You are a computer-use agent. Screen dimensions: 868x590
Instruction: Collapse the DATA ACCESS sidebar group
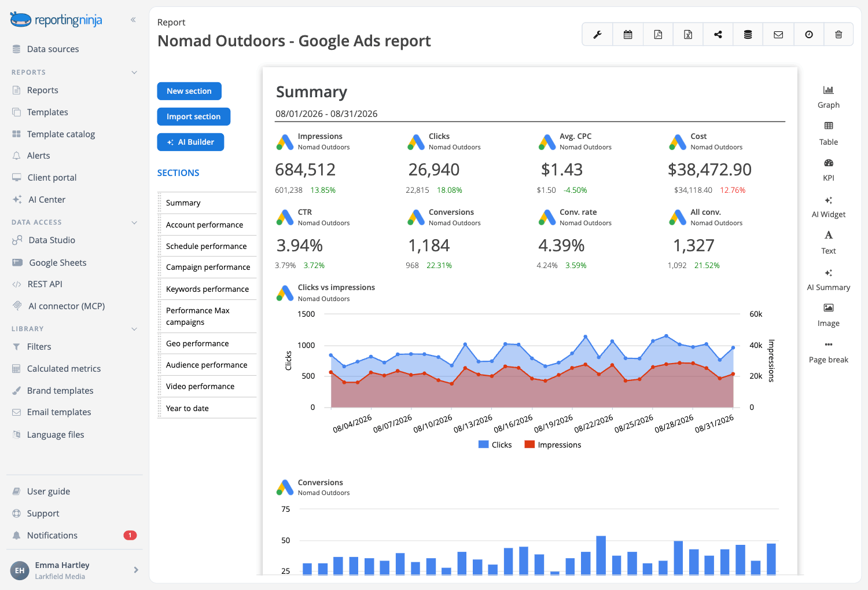click(134, 222)
